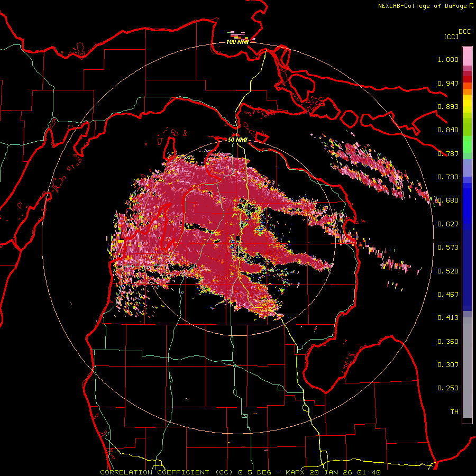Screen dimensions: 476x476
Task: Click the DCC label above the legend
Action: click(x=464, y=32)
